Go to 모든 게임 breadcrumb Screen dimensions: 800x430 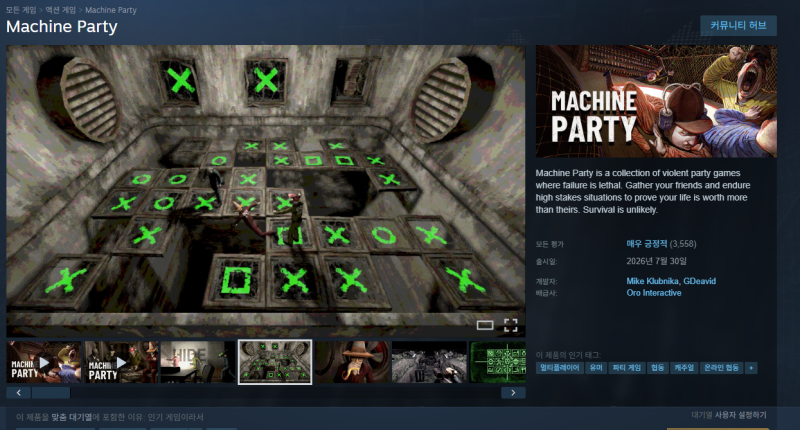coord(21,10)
